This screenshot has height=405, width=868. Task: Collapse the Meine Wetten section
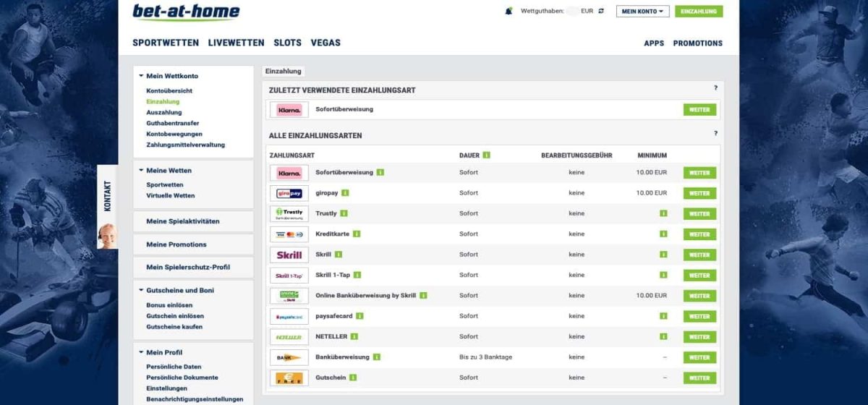point(141,171)
